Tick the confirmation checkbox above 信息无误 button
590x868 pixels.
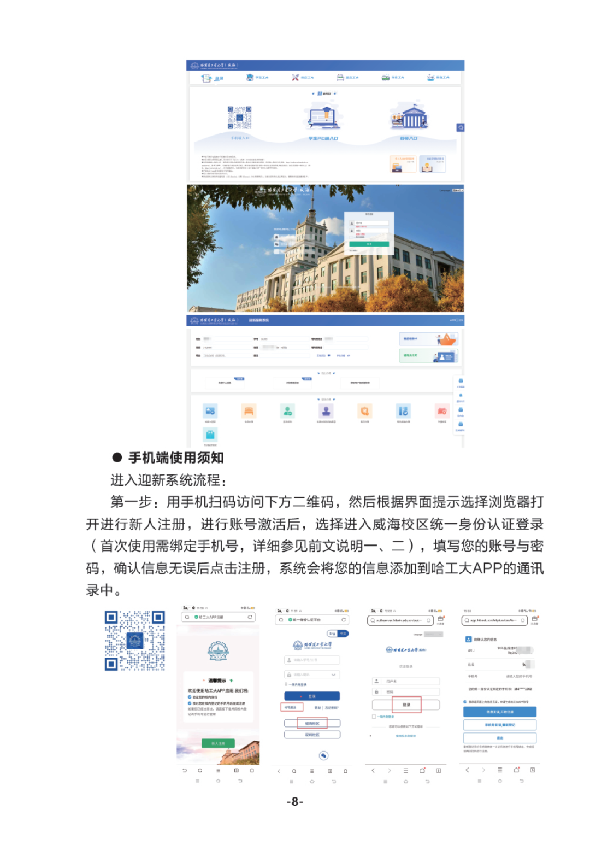coord(465,702)
